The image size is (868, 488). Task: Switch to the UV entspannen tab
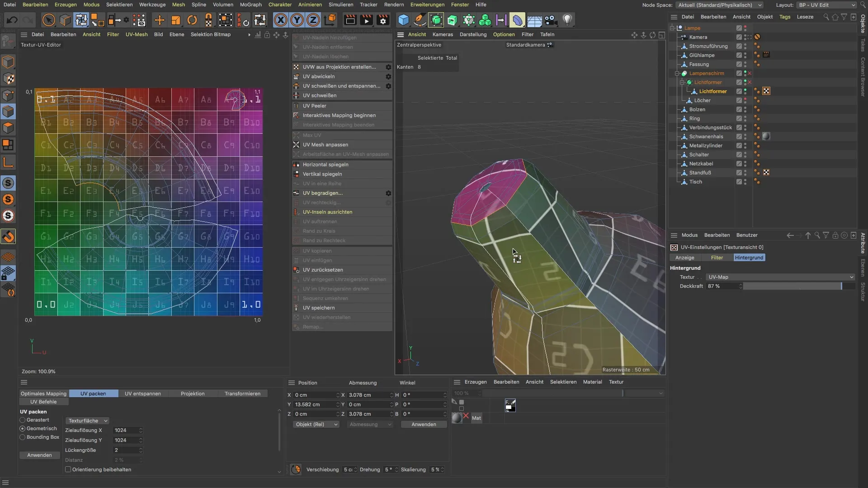(143, 394)
